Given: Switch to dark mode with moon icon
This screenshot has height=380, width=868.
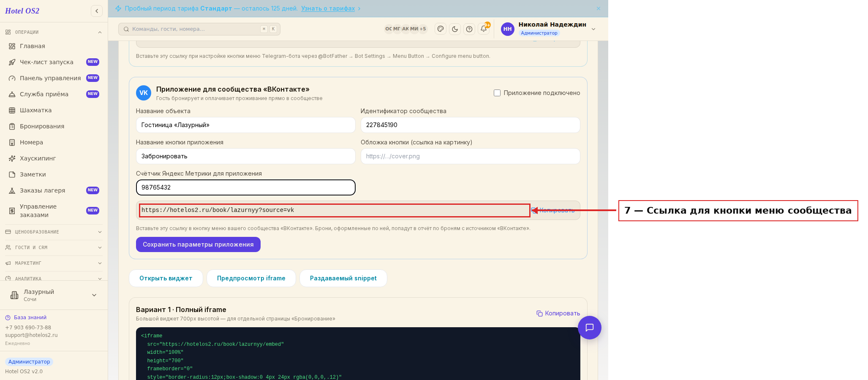Looking at the screenshot, I should click(455, 29).
